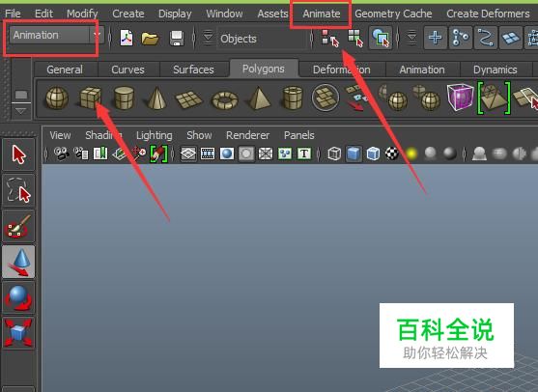Open the Window menu
538x392 pixels.
tap(224, 14)
